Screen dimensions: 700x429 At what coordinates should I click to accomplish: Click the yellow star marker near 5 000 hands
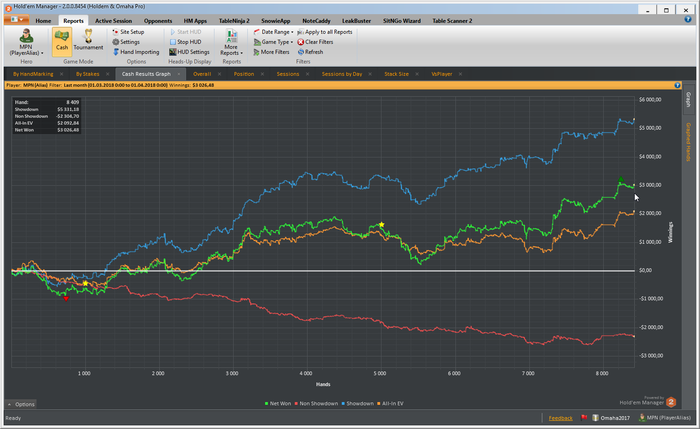coord(381,225)
